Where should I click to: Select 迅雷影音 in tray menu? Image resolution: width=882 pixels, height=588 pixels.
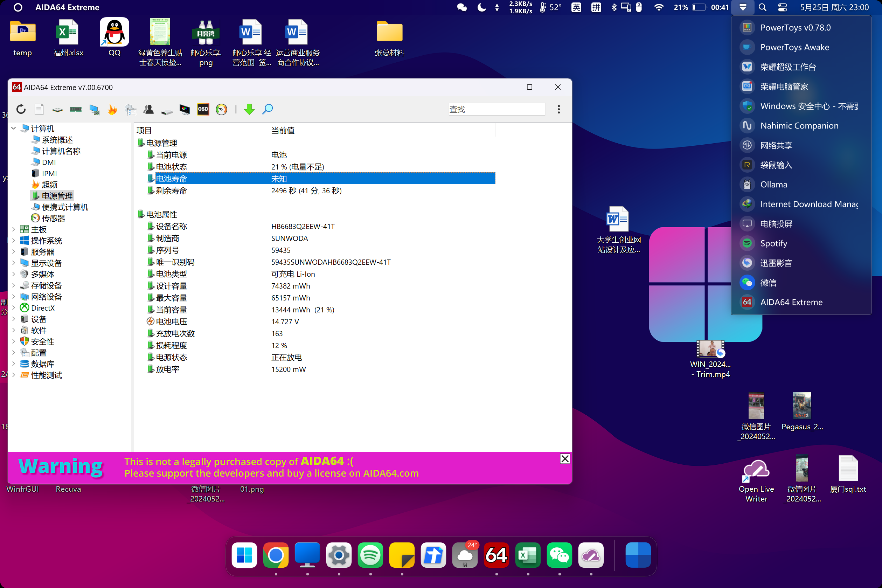coord(801,263)
